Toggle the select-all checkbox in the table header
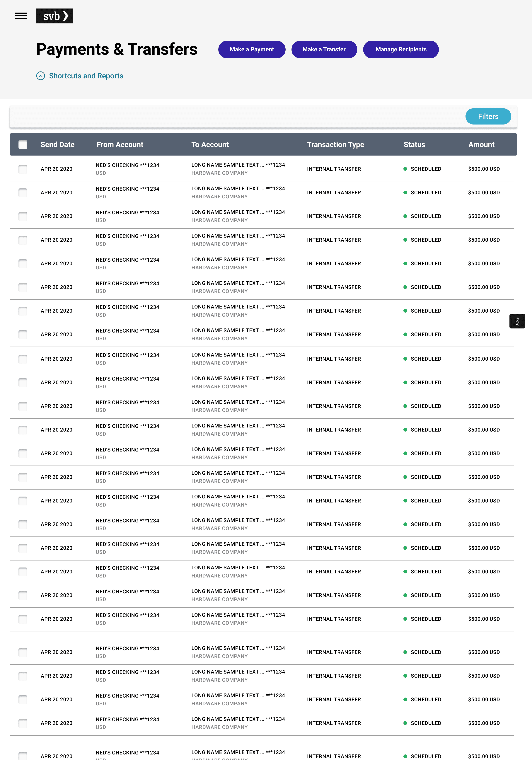 coord(23,145)
